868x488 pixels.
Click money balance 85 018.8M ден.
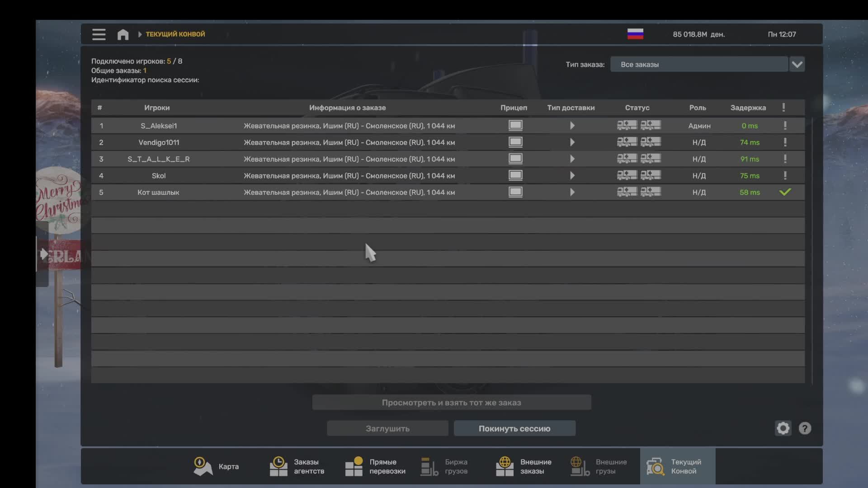(698, 34)
